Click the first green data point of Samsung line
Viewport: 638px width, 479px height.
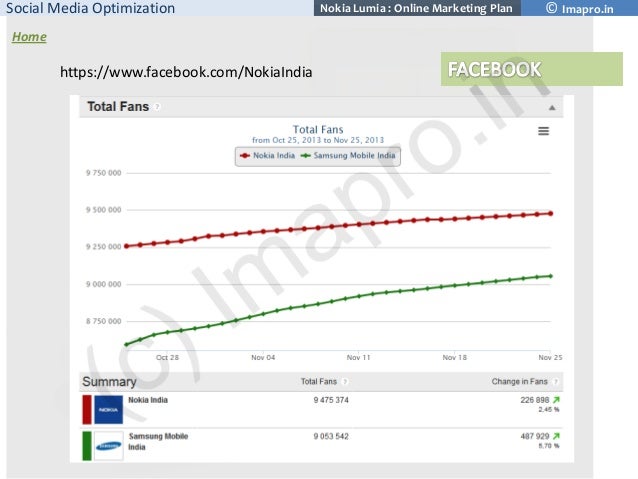pyautogui.click(x=127, y=345)
